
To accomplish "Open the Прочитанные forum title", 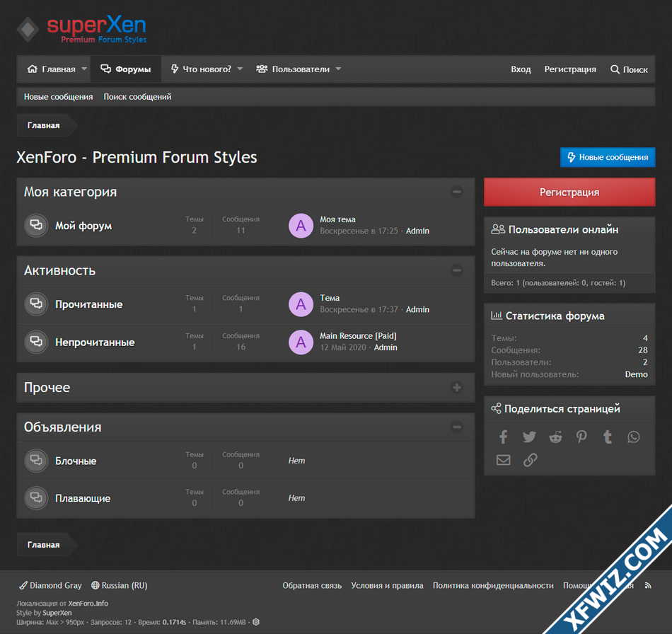I will click(88, 304).
